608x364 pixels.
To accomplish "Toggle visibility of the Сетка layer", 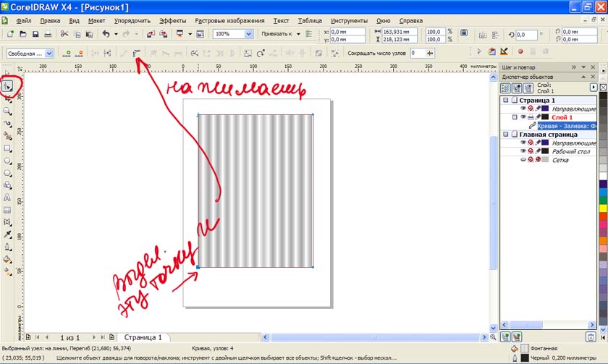I will click(523, 160).
